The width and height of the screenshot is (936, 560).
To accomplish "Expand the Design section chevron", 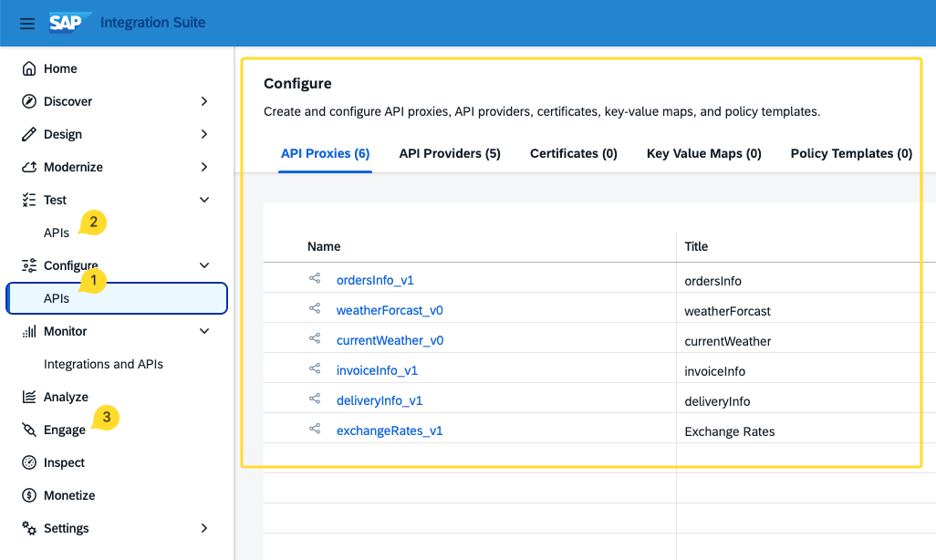I will [204, 134].
